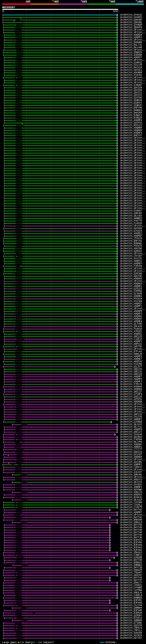The image size is (146, 644).
Task: Click hit label UniRef100_A7NVN7
Action: tap(131, 85)
